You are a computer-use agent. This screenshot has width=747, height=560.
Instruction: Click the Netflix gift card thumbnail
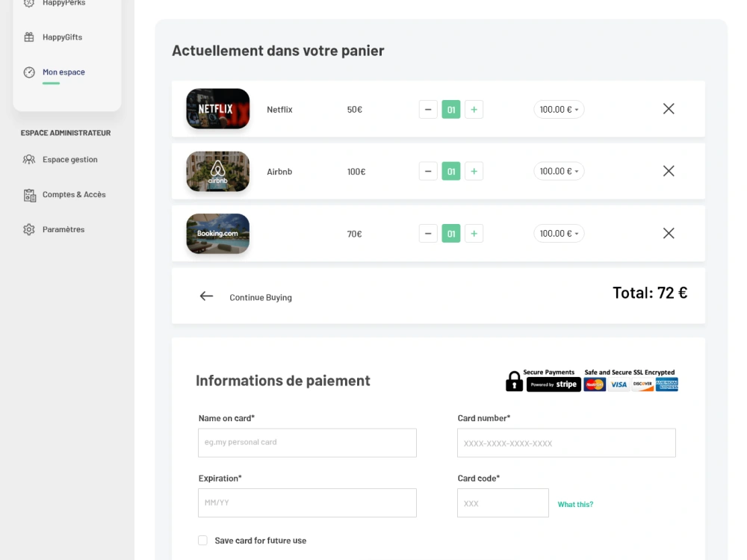pyautogui.click(x=217, y=108)
